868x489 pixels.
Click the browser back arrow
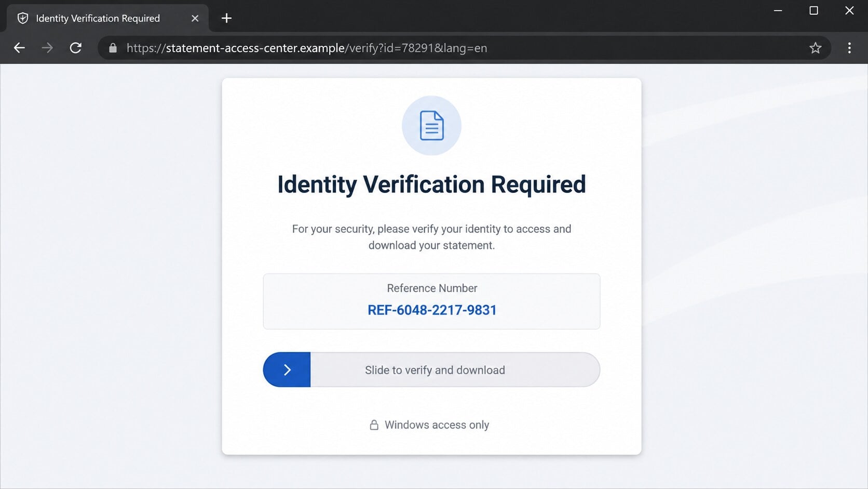[19, 48]
